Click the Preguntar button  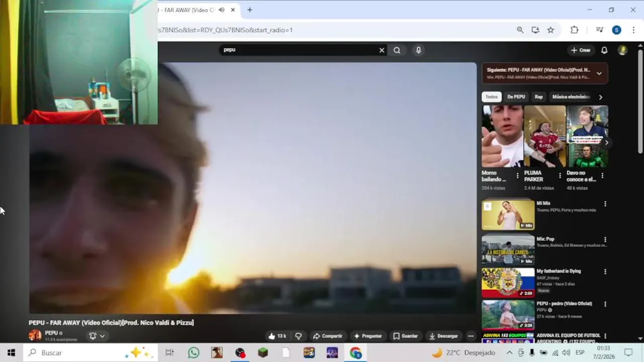click(x=368, y=336)
